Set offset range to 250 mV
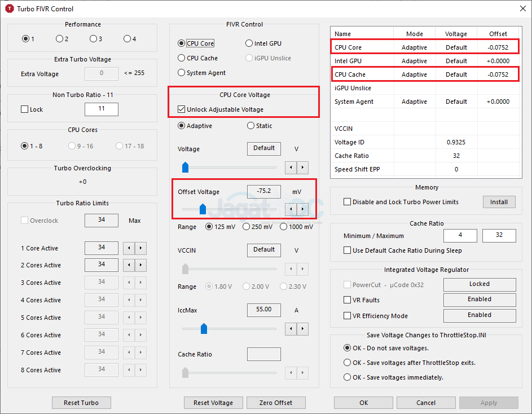532x414 pixels. click(x=257, y=226)
